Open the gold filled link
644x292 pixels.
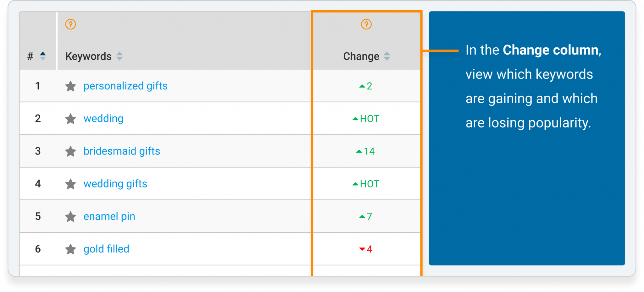click(x=106, y=249)
